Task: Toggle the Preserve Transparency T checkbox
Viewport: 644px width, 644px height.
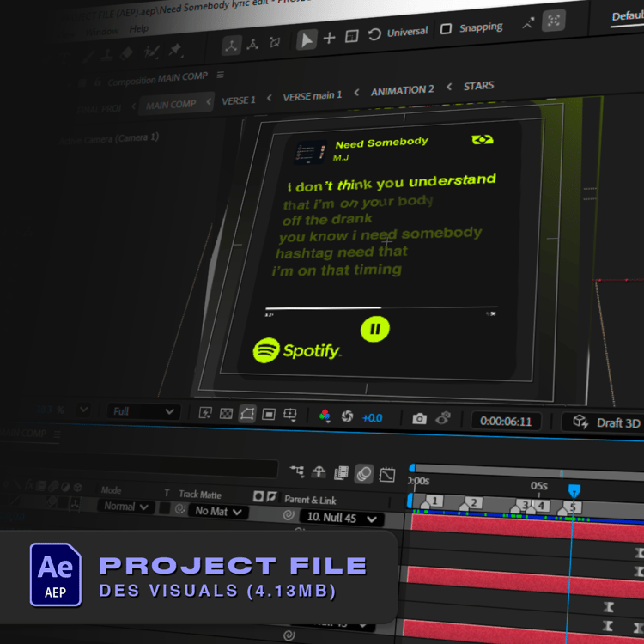Action: [165, 508]
